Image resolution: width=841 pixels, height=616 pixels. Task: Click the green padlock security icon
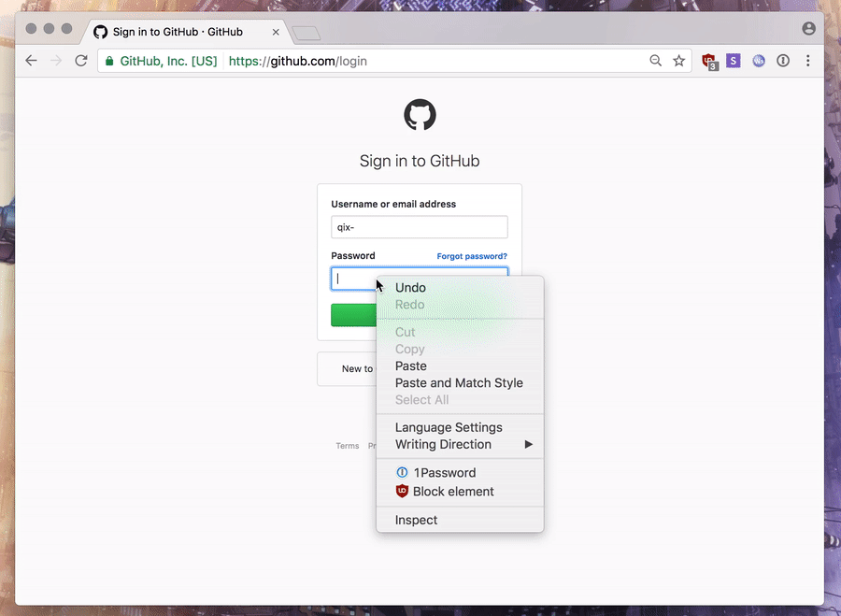(109, 61)
